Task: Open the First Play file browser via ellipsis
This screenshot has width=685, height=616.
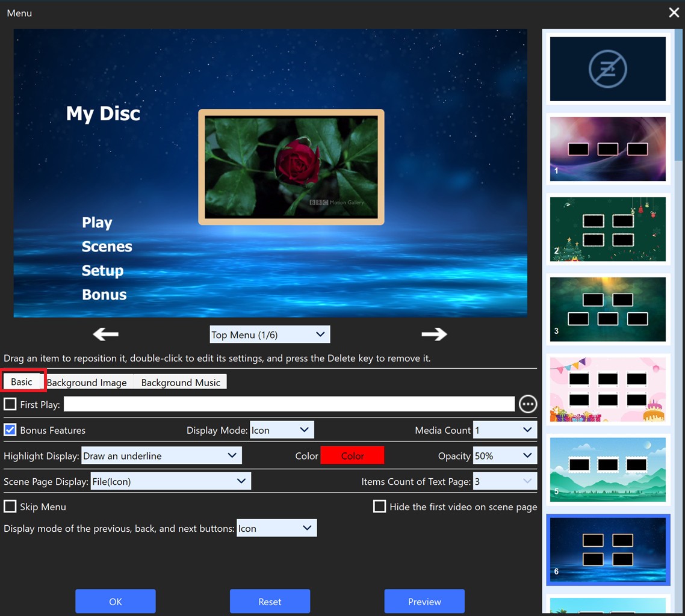Action: 527,404
